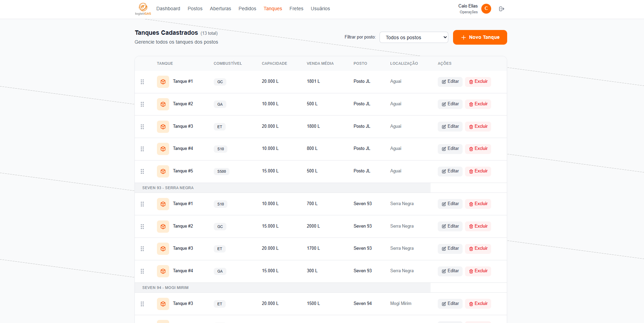Open the Dashboard menu item
The width and height of the screenshot is (644, 323).
(168, 9)
